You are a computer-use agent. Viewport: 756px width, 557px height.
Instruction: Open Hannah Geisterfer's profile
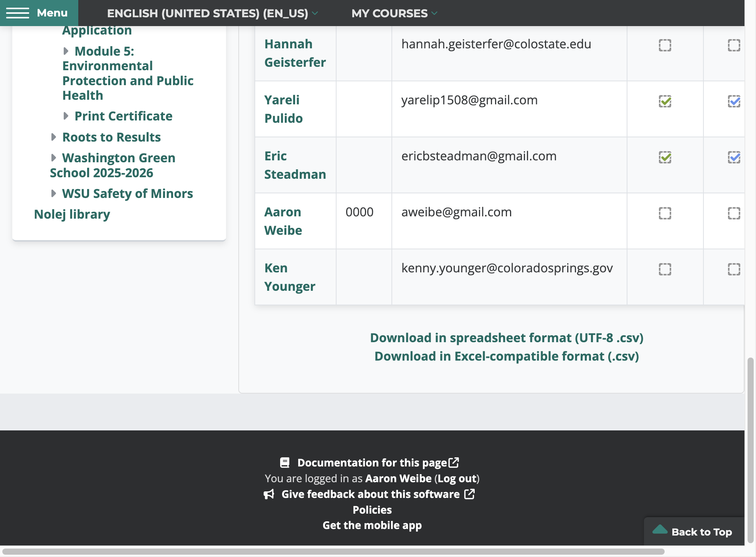(295, 53)
